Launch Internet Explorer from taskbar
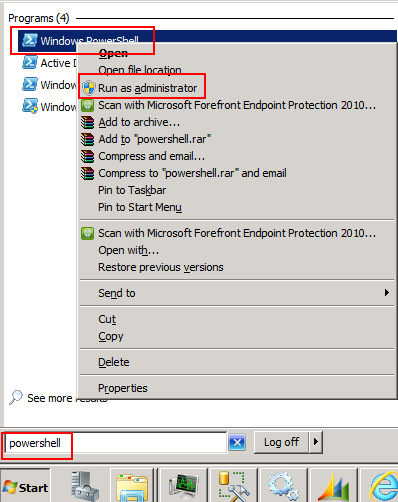Image resolution: width=398 pixels, height=502 pixels. (x=383, y=487)
